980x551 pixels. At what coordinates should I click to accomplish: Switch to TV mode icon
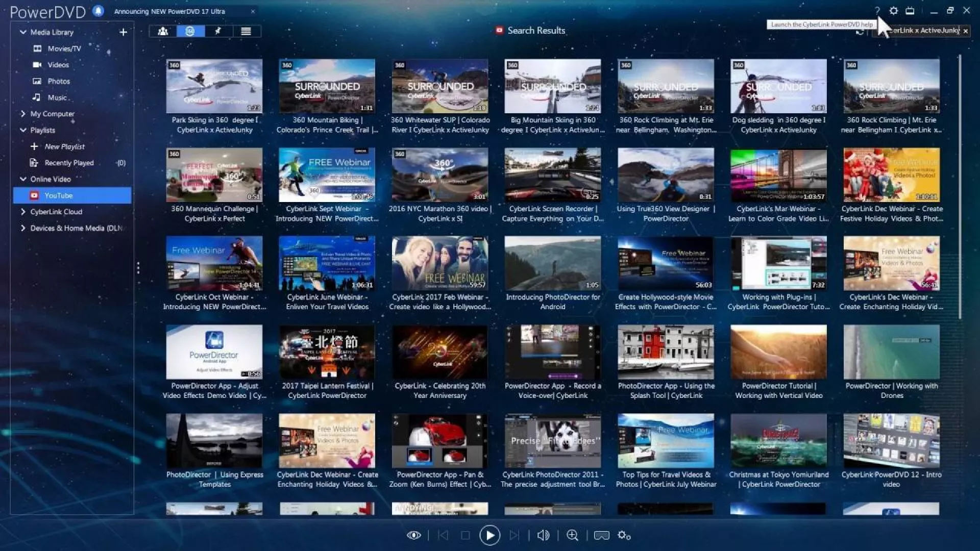tap(910, 11)
